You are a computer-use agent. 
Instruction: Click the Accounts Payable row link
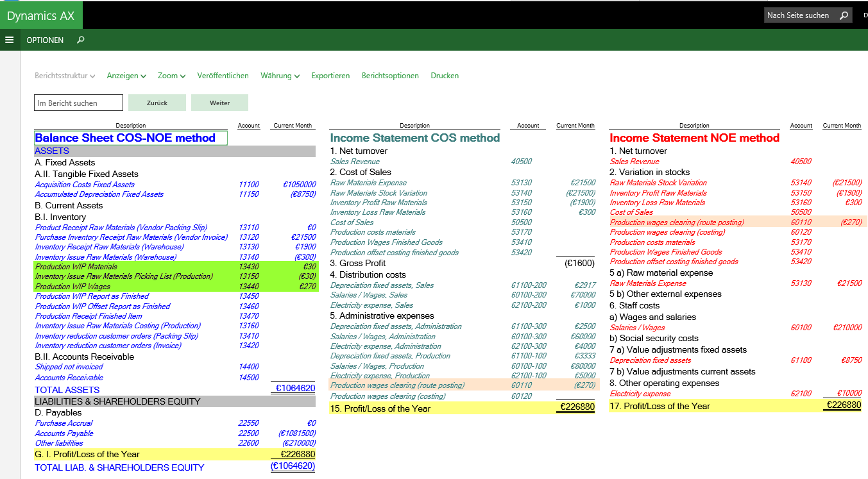pyautogui.click(x=64, y=433)
